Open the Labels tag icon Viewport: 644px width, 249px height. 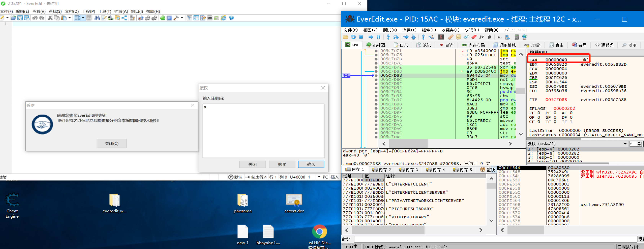point(466,37)
